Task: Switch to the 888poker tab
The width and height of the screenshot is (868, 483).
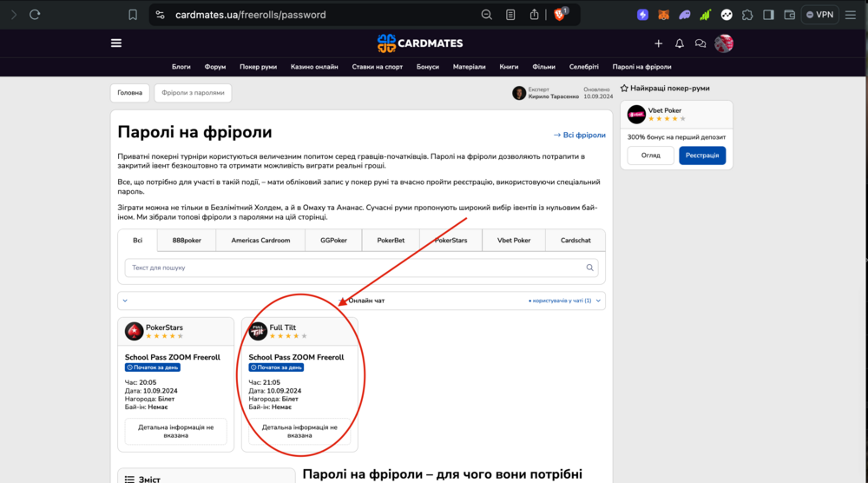Action: point(187,241)
